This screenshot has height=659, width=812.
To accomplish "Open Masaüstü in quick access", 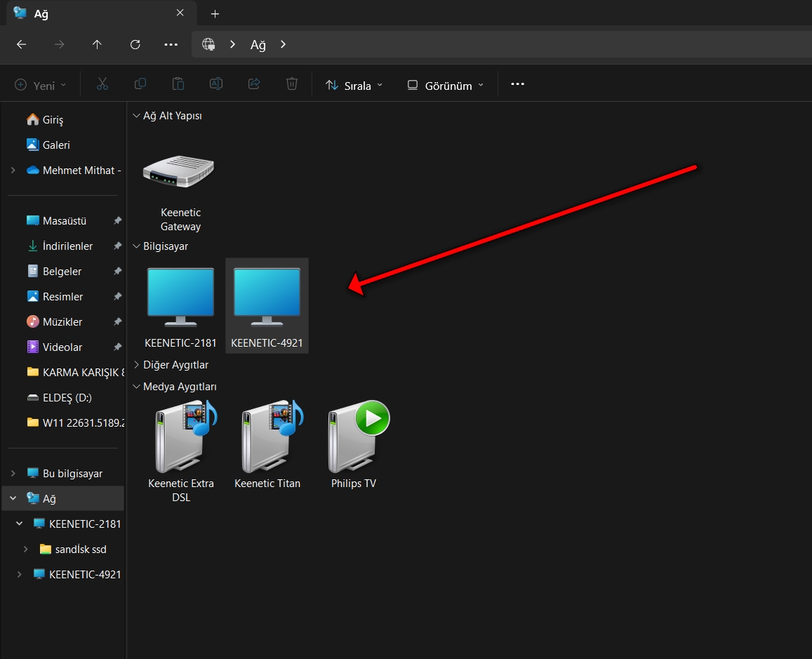I will 56,220.
